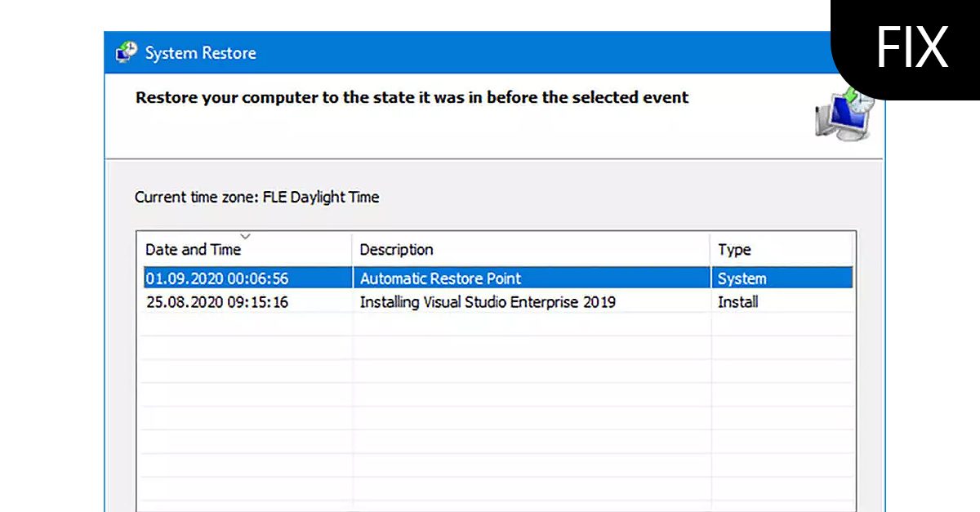Sort by the Date and Time column header

pos(194,249)
